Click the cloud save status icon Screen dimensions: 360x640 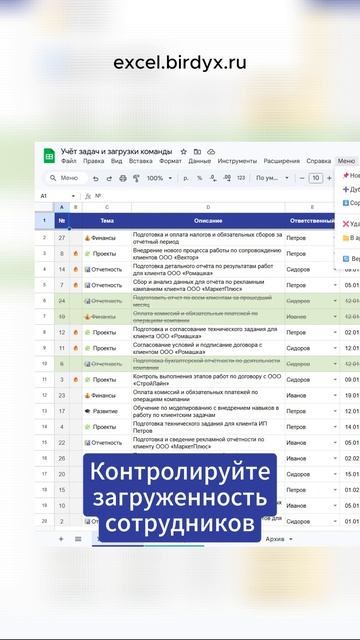point(211,152)
